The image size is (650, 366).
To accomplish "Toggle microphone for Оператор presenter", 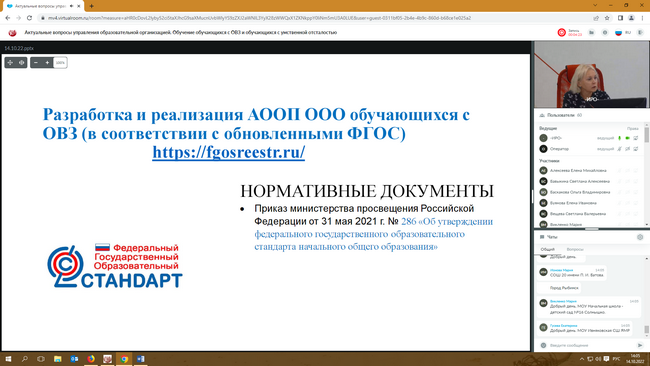I will click(620, 149).
